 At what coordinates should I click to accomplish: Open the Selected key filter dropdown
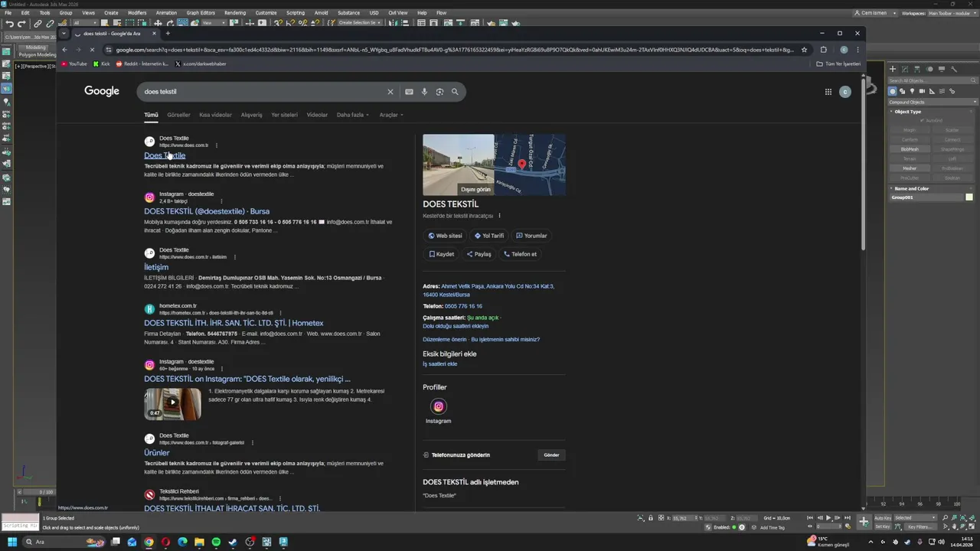(x=916, y=518)
